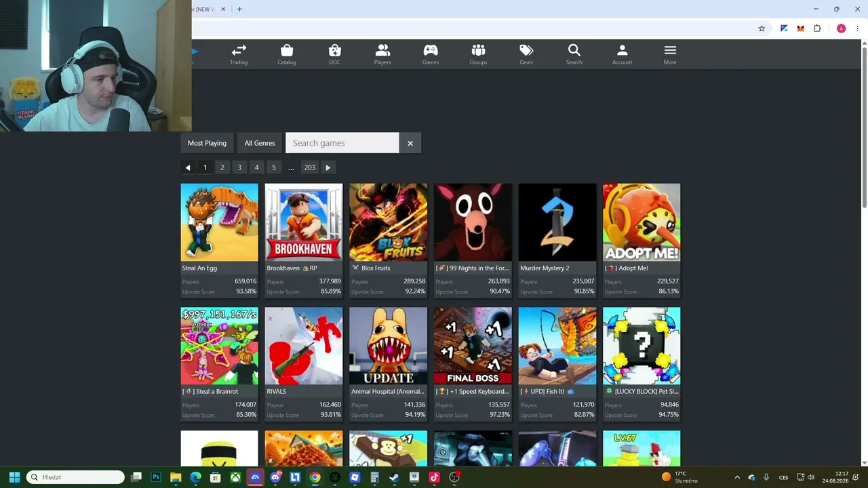Jump to last page 203

309,167
